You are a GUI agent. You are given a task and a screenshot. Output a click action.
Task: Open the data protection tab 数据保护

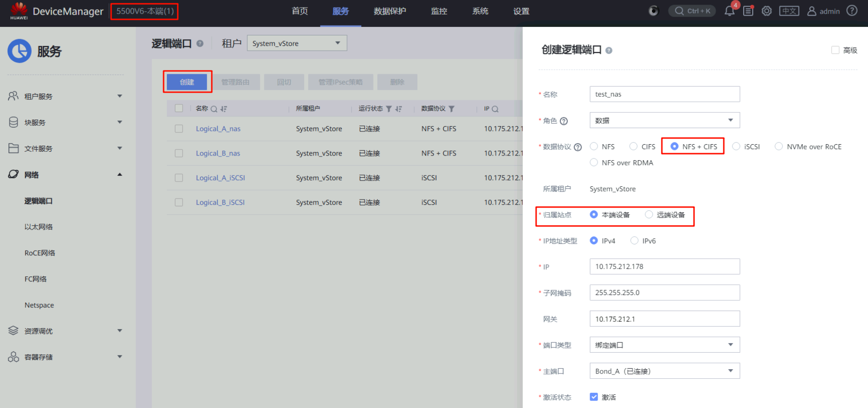[390, 11]
